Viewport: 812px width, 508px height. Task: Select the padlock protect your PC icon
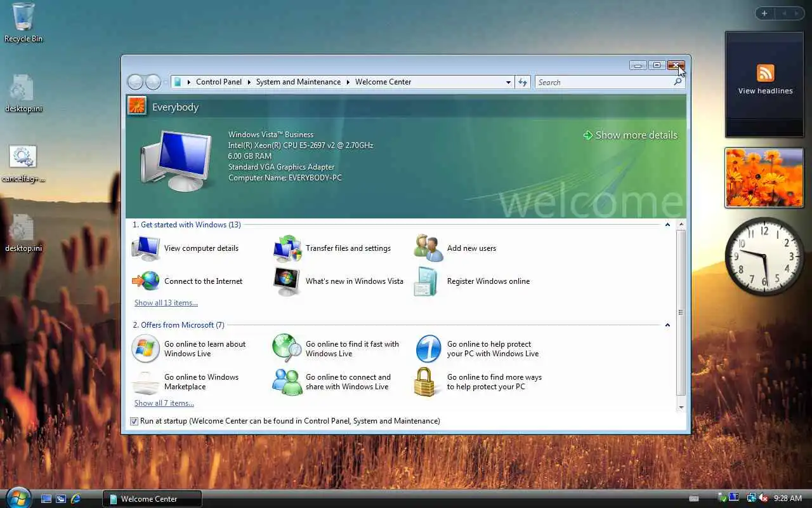point(426,382)
